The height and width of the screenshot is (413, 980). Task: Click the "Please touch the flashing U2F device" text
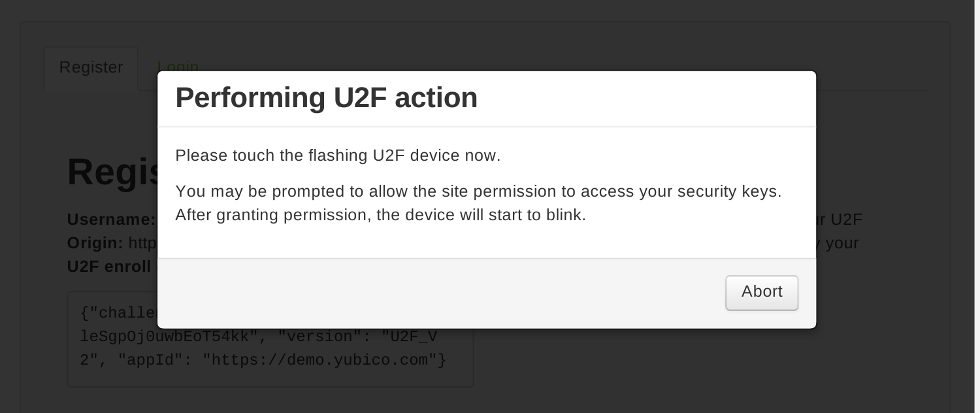point(338,156)
